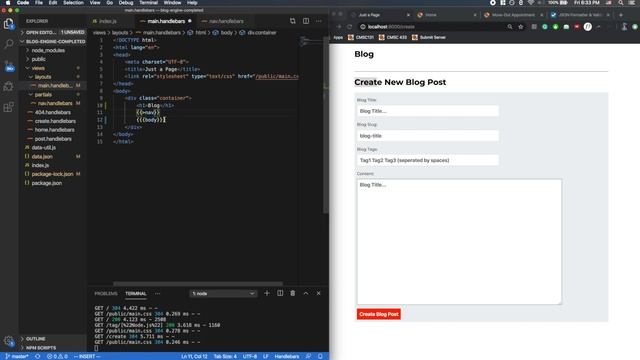Open the Run and Debug view
The image size is (640, 360).
9,86
